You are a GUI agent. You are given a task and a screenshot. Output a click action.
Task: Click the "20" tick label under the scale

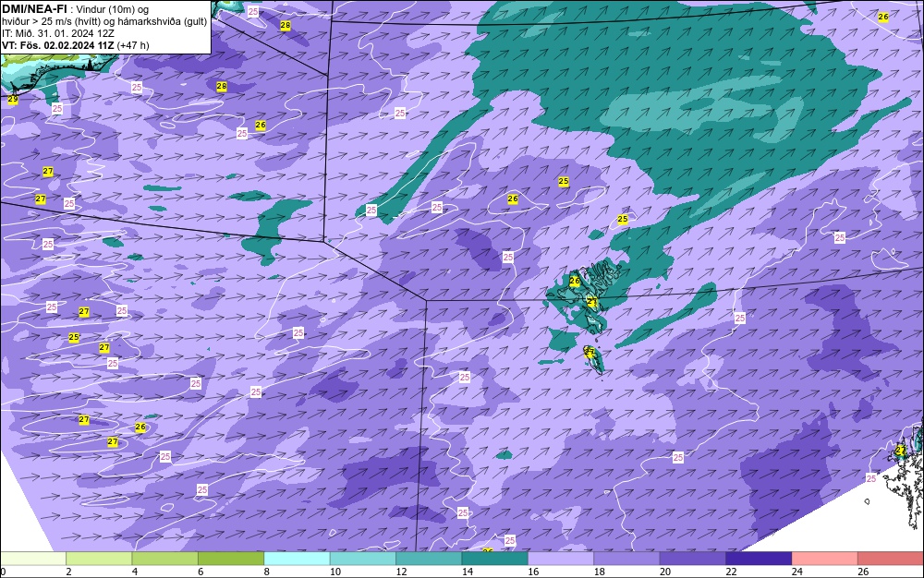coord(665,572)
